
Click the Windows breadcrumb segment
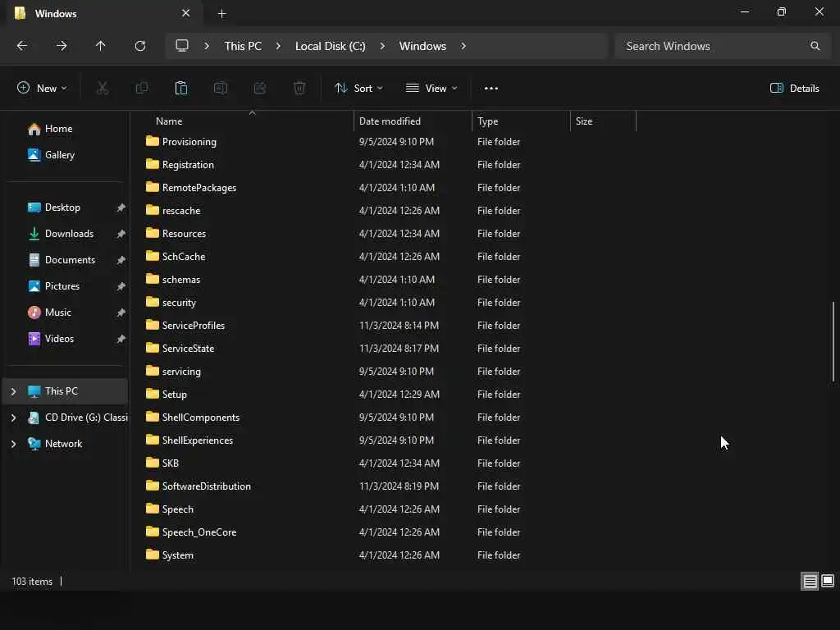click(422, 46)
